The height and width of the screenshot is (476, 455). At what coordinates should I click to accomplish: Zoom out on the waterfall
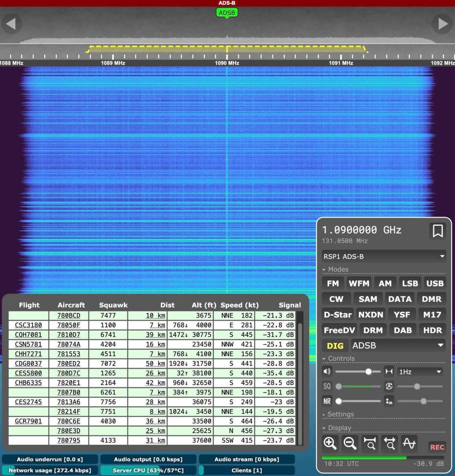tap(350, 443)
